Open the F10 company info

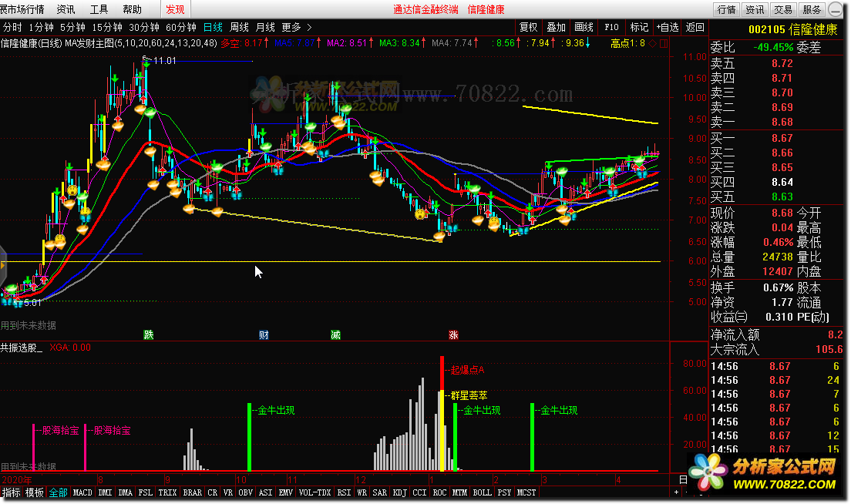tap(611, 27)
